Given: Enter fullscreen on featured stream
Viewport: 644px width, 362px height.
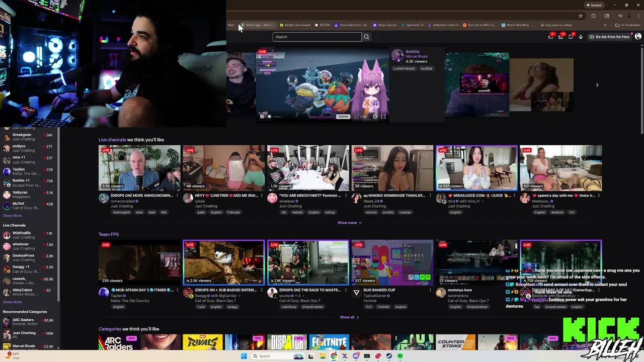Looking at the screenshot, I should point(383,117).
